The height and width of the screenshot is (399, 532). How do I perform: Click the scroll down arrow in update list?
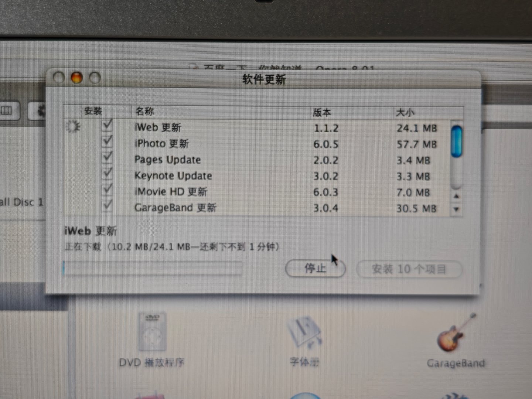tap(457, 209)
